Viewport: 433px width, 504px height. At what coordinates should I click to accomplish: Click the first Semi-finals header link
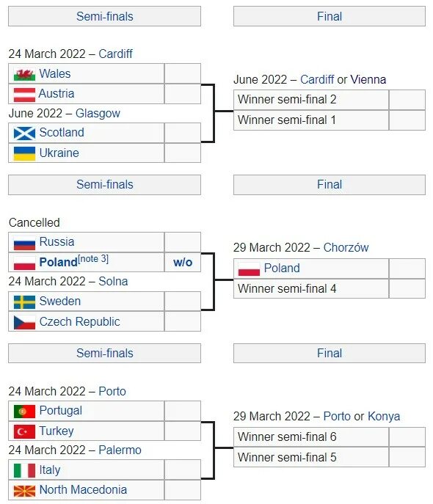(105, 16)
